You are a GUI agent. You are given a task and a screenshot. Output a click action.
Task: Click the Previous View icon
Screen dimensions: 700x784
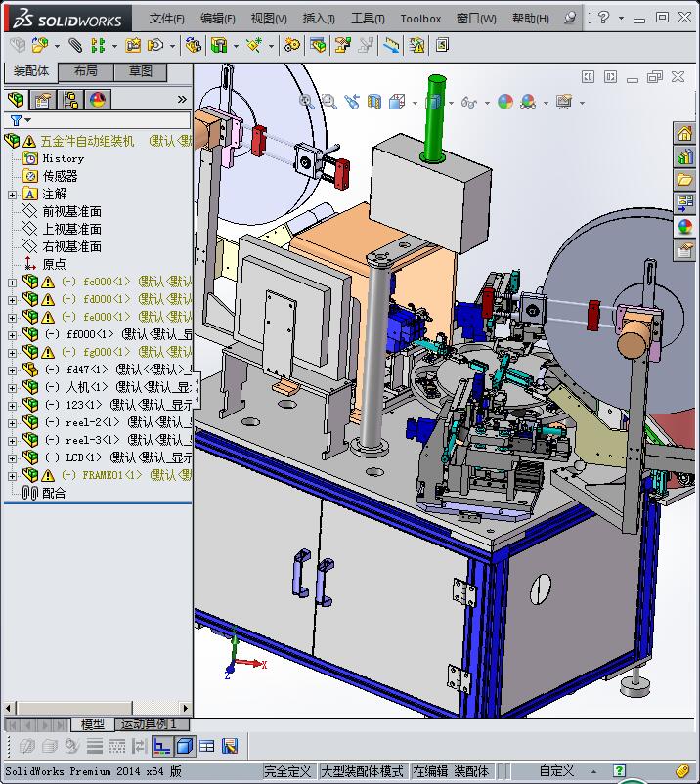352,102
